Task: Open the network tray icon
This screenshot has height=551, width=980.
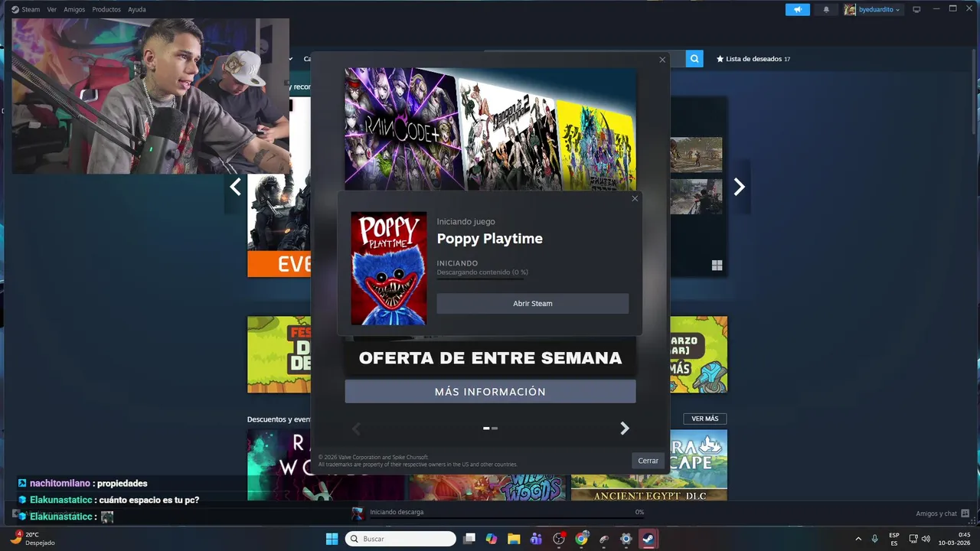Action: tap(913, 539)
